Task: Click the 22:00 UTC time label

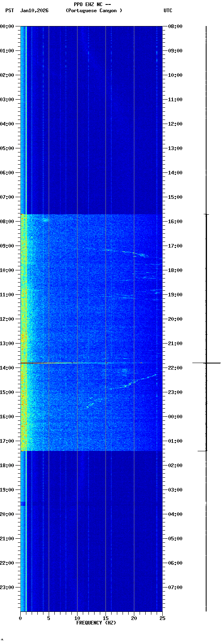Action: [175, 368]
